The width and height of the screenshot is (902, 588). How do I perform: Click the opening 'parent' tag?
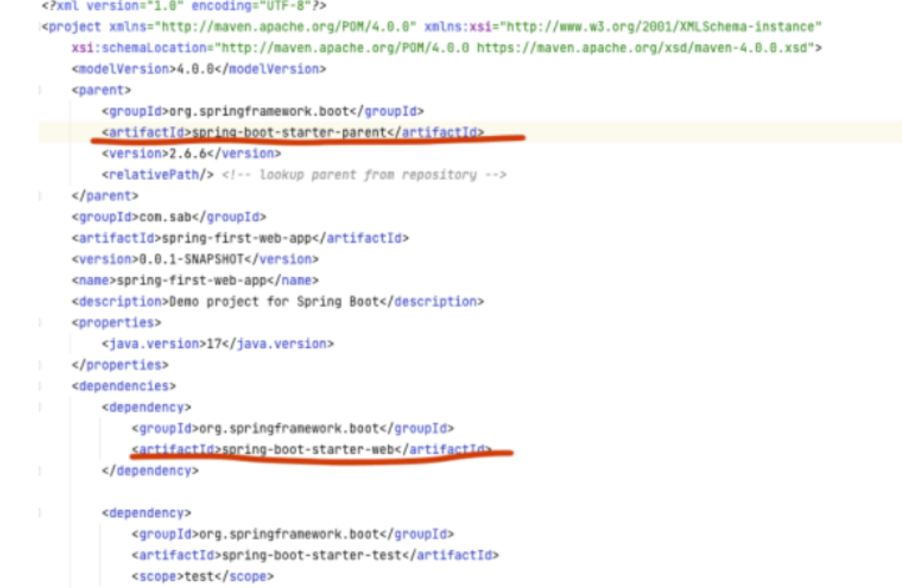[x=102, y=90]
